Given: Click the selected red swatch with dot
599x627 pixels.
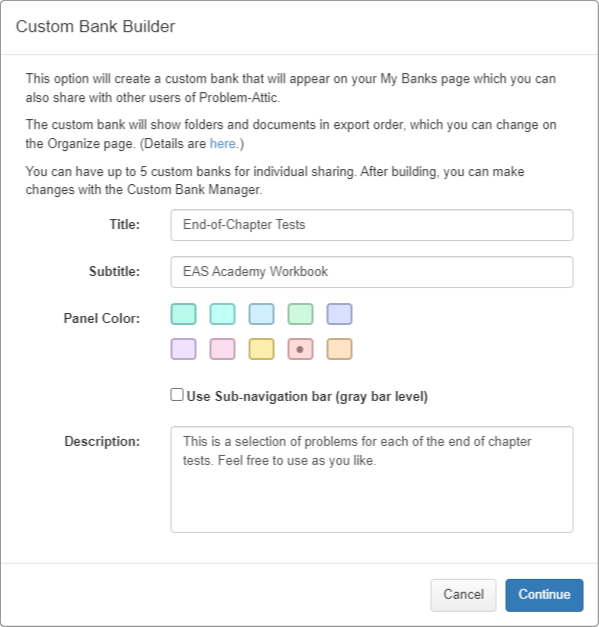Looking at the screenshot, I should (300, 349).
